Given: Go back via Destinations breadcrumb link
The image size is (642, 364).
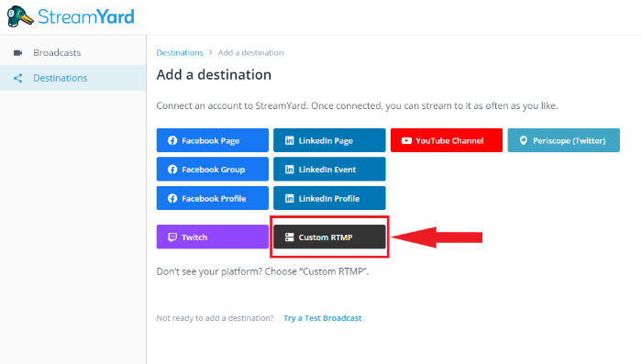Looking at the screenshot, I should point(180,52).
